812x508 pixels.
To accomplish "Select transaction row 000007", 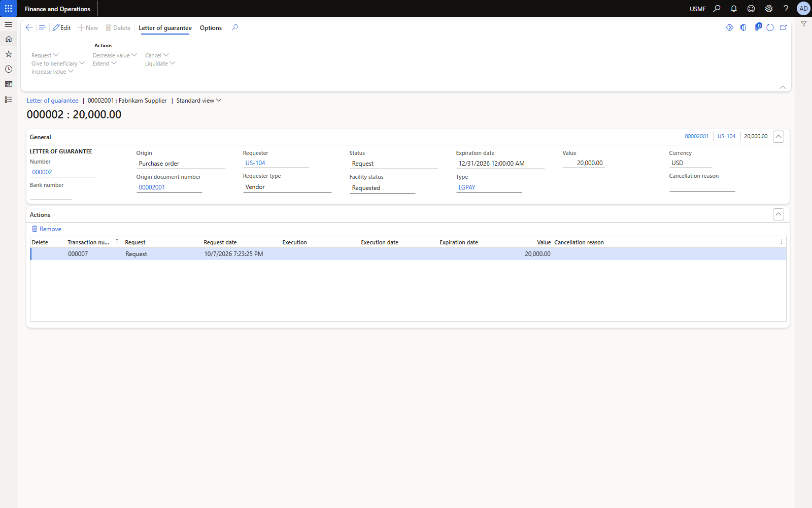I will click(408, 254).
